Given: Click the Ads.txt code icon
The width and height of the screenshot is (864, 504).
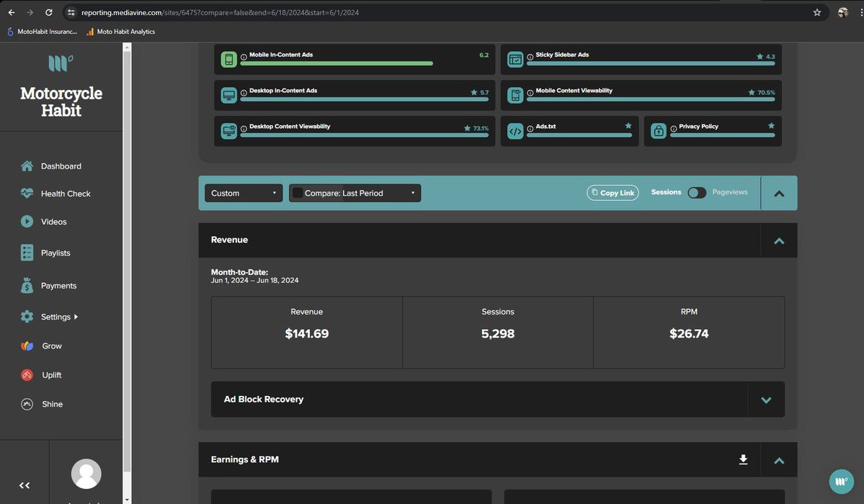Looking at the screenshot, I should click(515, 131).
